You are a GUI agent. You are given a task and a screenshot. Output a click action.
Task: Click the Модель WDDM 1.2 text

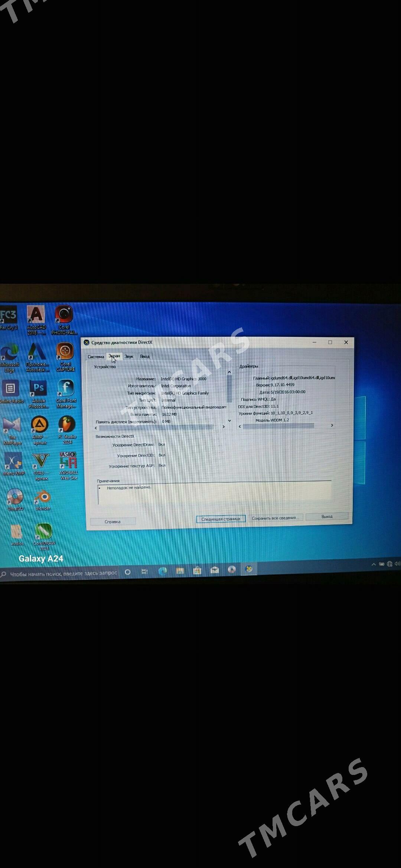click(272, 420)
